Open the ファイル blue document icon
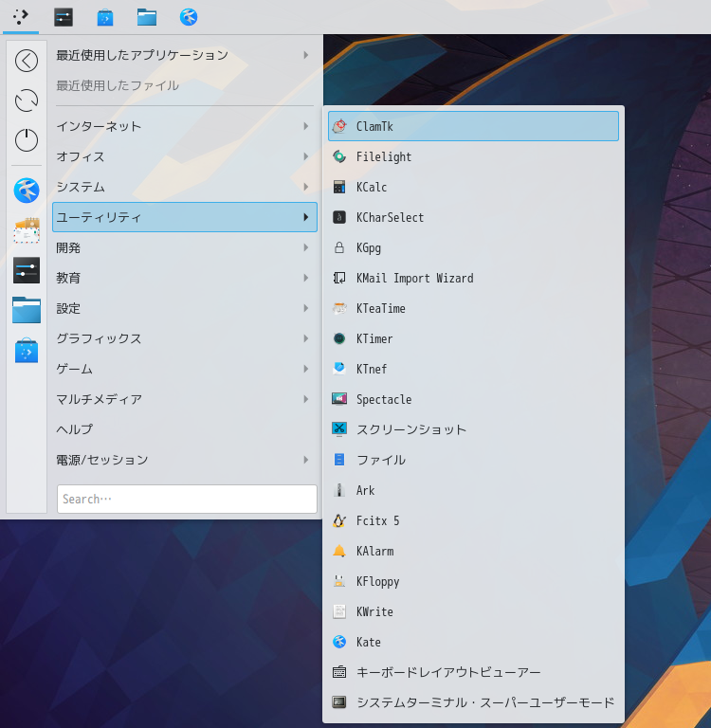This screenshot has width=711, height=728. tap(339, 460)
